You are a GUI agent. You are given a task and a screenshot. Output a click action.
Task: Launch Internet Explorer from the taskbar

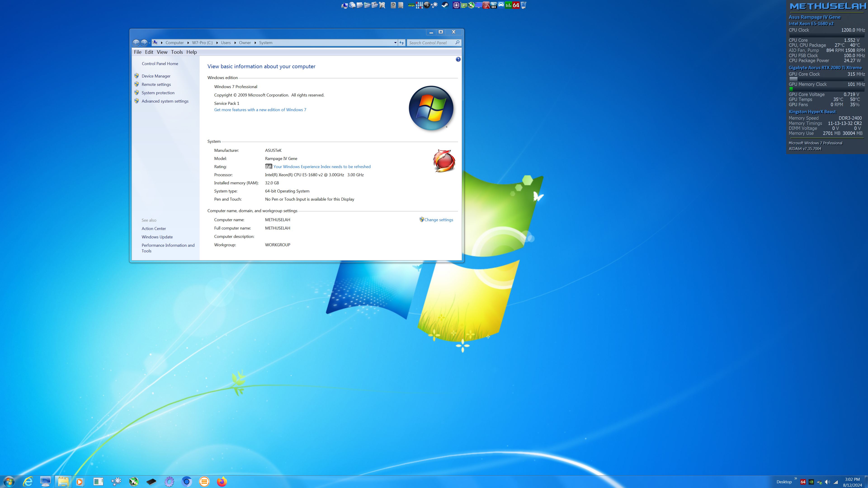tap(28, 482)
